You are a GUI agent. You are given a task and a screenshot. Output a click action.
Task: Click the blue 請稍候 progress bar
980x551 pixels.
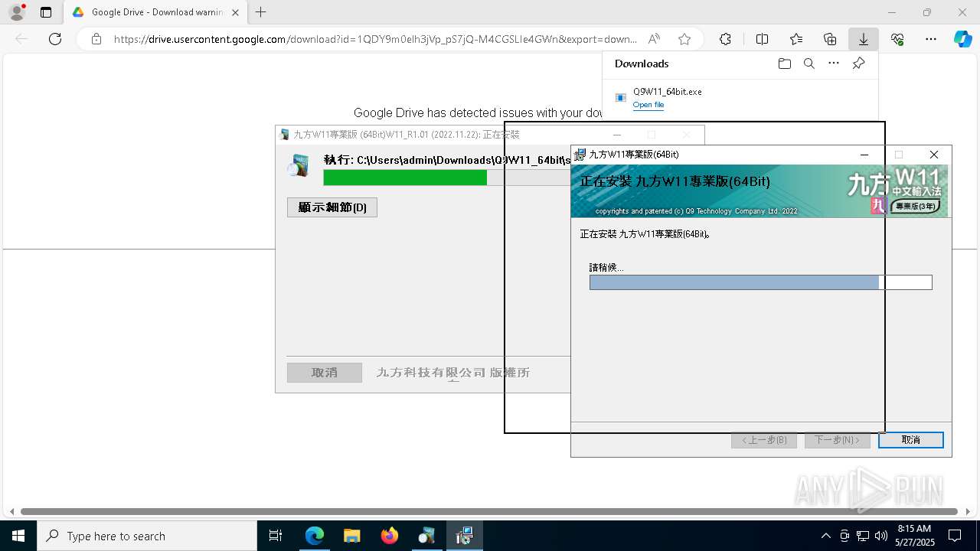[761, 282]
